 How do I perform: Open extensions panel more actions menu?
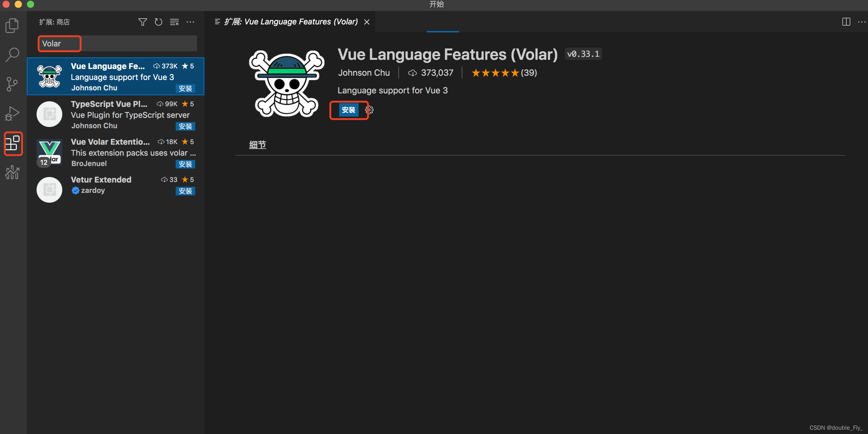coord(190,22)
